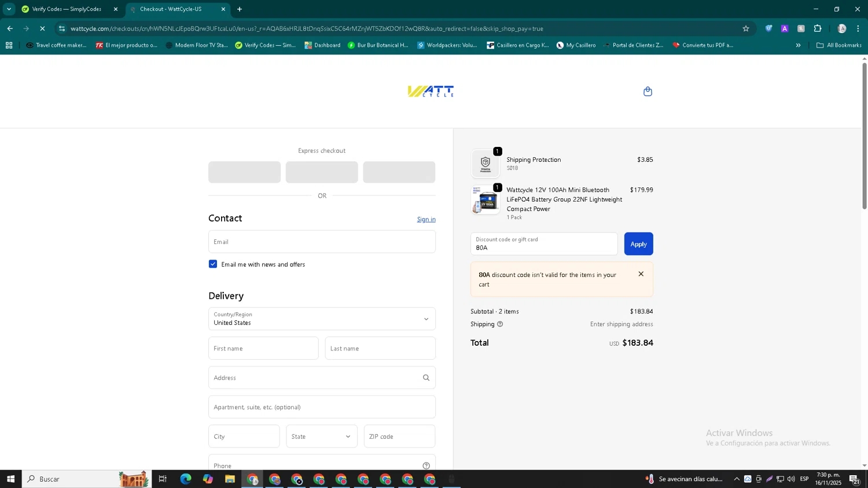
Task: Select the Checkout - WattCycle-US tab
Action: point(178,9)
